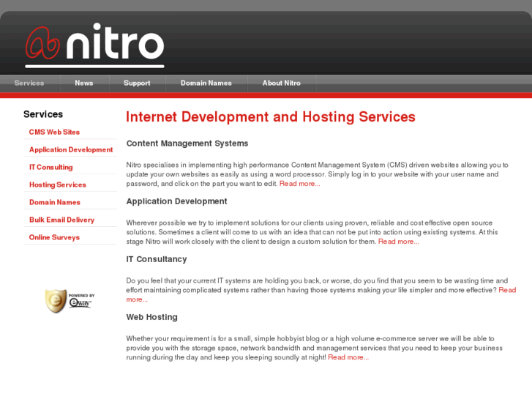Follow Read more under Web Hosting paragraph
The height and width of the screenshot is (399, 532).
(348, 357)
